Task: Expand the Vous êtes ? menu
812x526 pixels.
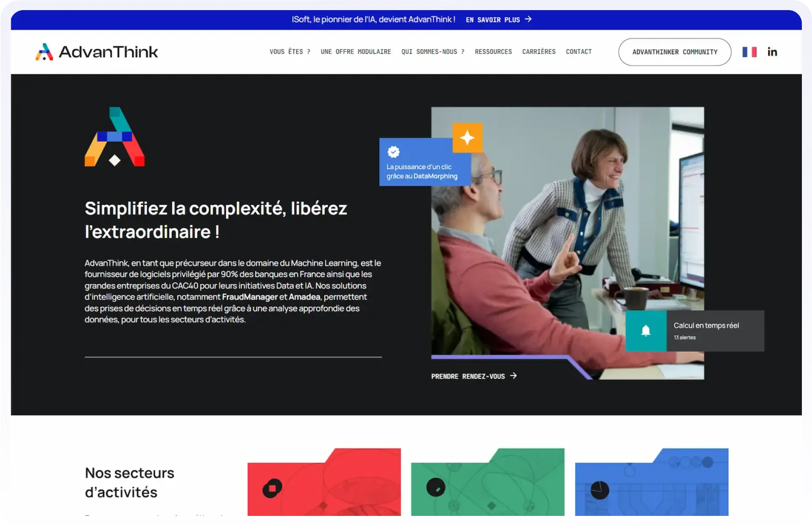Action: pyautogui.click(x=290, y=52)
